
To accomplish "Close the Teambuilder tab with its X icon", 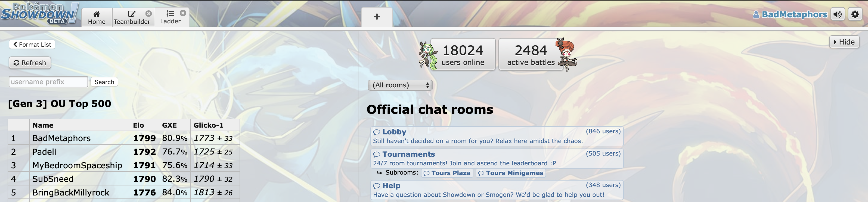I will [x=148, y=14].
